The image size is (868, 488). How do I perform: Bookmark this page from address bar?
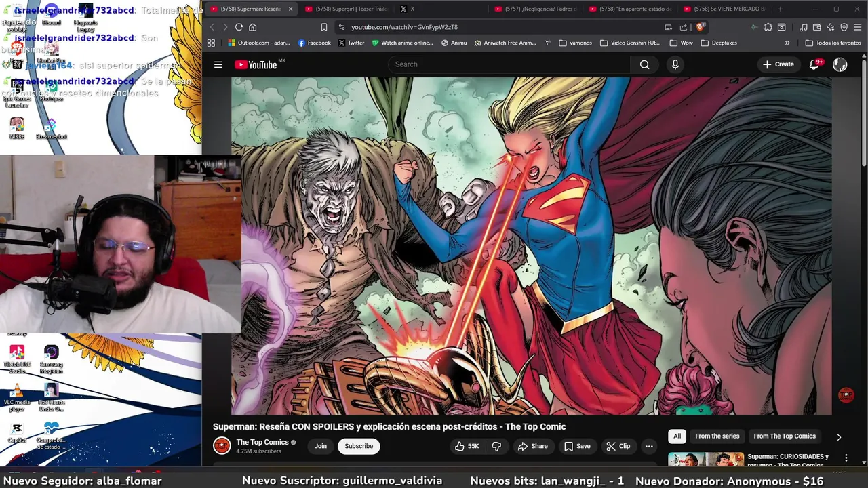(x=323, y=27)
